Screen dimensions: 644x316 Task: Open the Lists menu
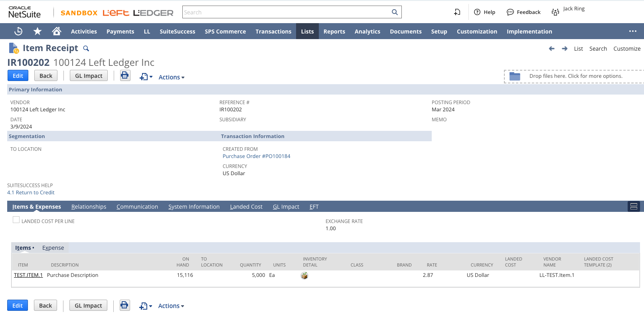(307, 31)
